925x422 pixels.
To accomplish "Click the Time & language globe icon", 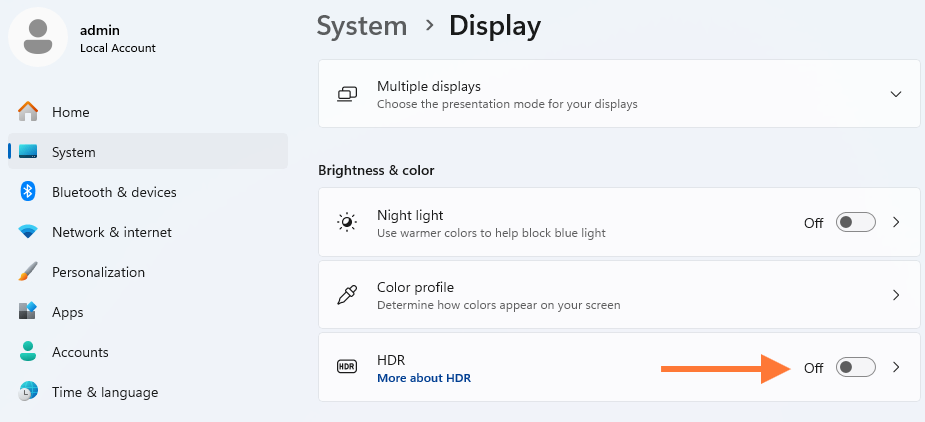I will coord(28,392).
